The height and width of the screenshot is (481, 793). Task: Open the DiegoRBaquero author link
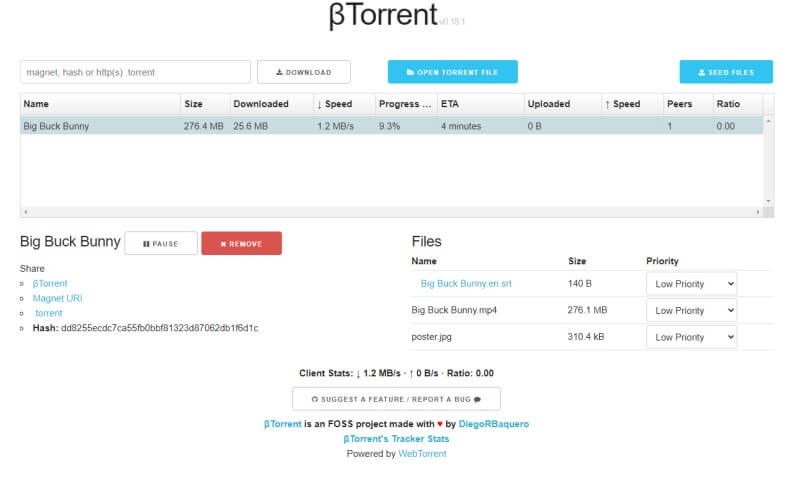pos(494,424)
